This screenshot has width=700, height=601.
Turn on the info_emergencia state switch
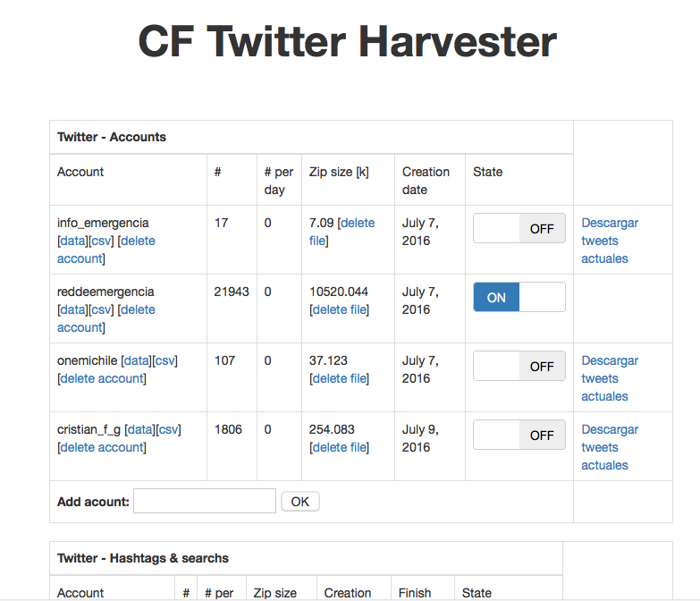click(x=519, y=228)
